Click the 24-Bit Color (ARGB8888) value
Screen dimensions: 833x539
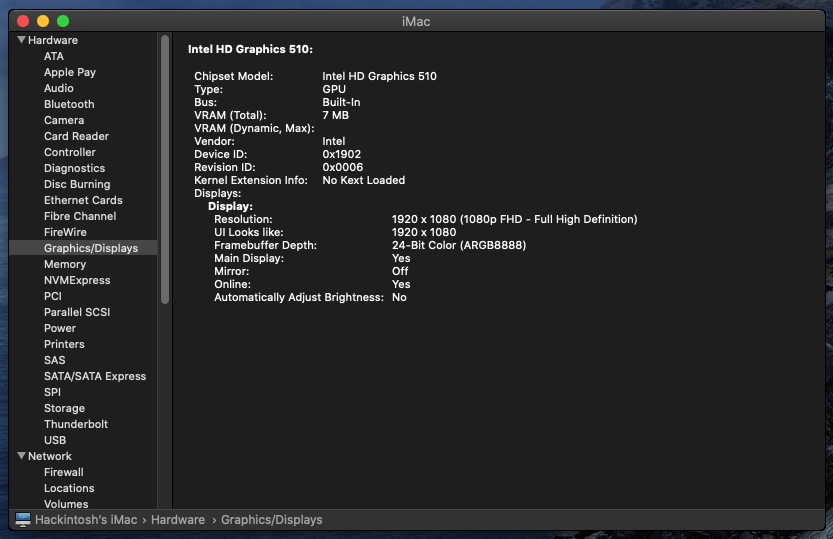(459, 245)
